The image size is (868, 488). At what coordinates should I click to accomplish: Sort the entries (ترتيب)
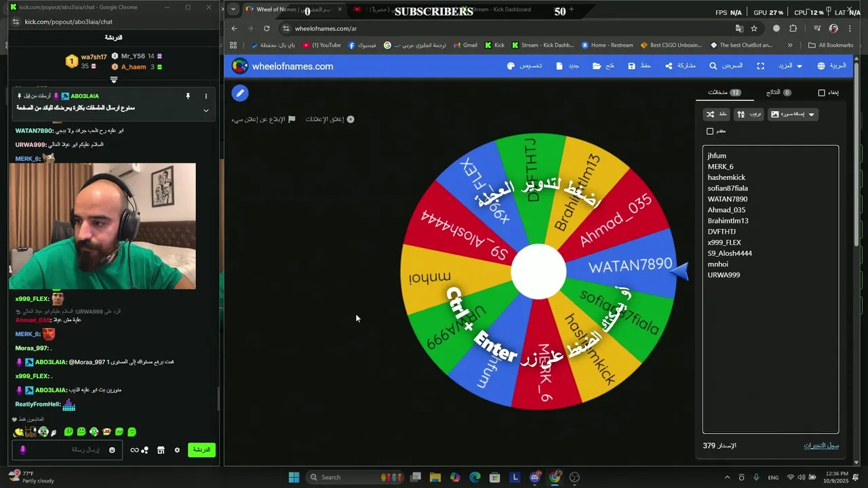pos(749,114)
